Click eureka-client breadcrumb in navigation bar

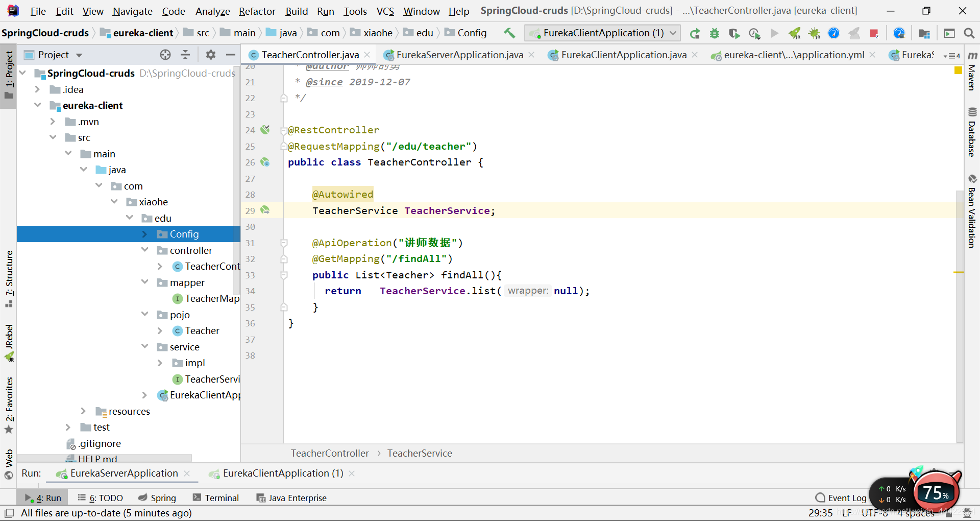137,33
